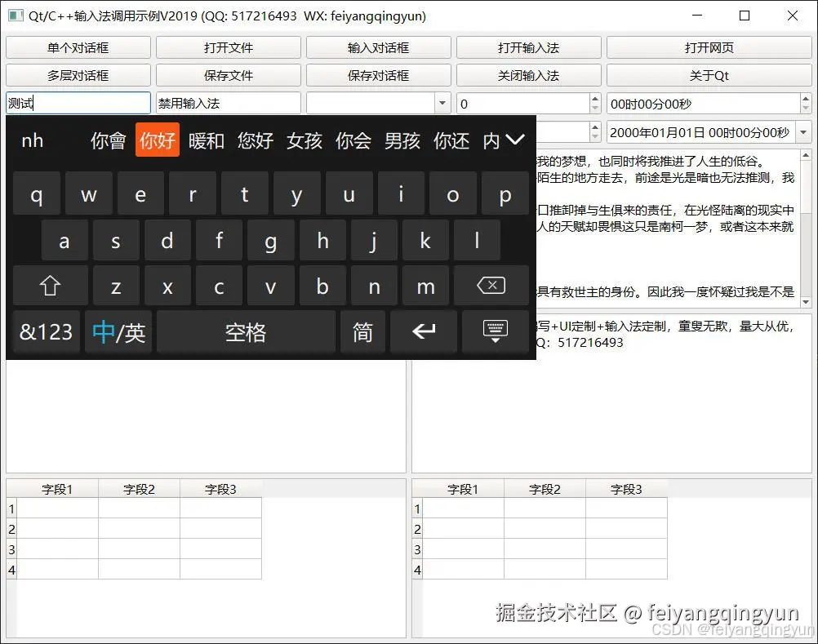Toggle 中/英 input language key

tap(118, 331)
